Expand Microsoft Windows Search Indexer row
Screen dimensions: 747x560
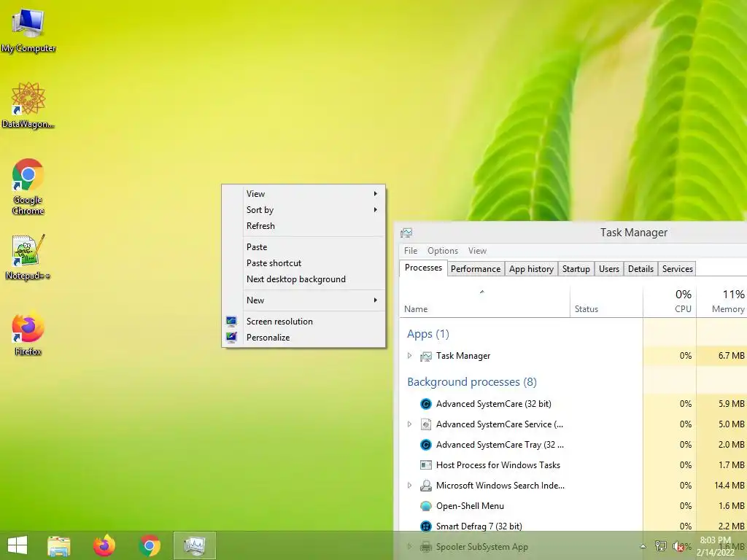[409, 485]
